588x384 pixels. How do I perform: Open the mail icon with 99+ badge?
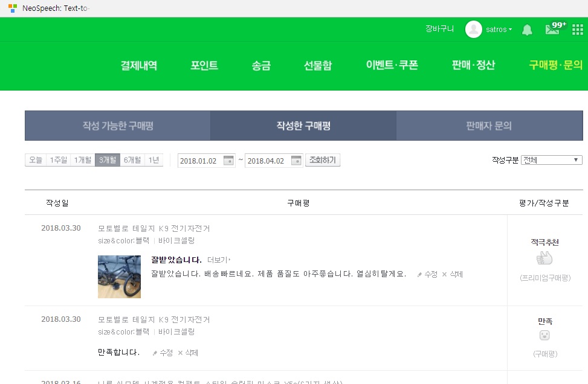552,30
